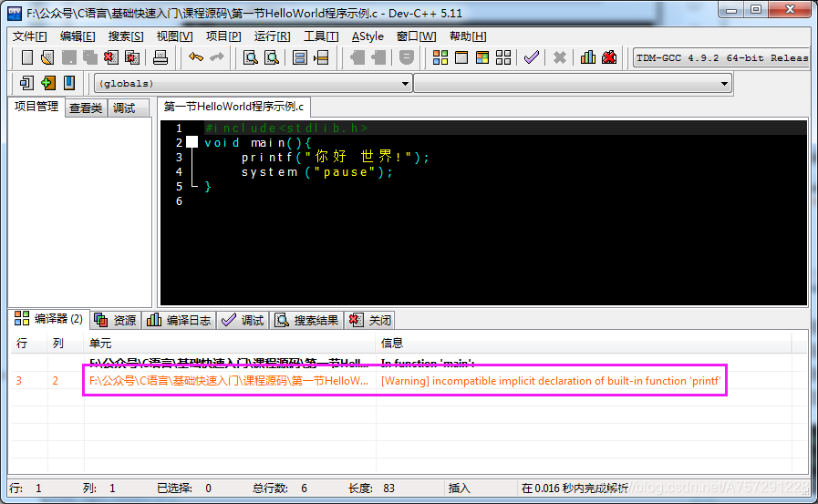Switch to the 项目管理 side tab
Image resolution: width=818 pixels, height=504 pixels.
[36, 107]
